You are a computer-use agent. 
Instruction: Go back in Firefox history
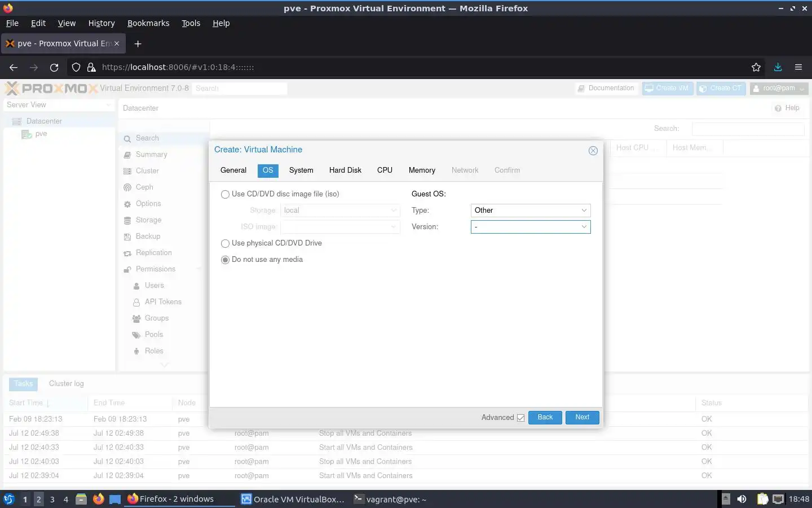tap(14, 67)
